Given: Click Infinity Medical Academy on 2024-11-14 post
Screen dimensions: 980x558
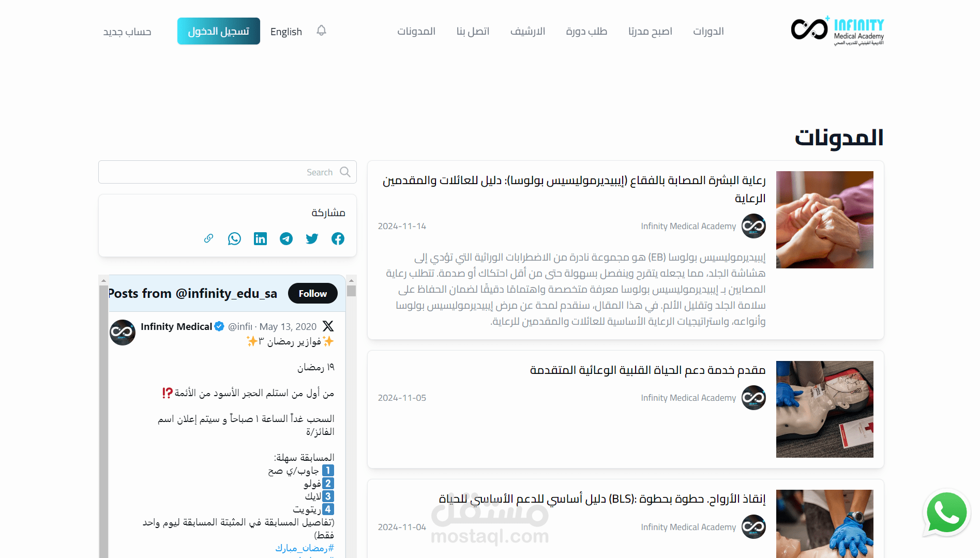Looking at the screenshot, I should pyautogui.click(x=688, y=226).
